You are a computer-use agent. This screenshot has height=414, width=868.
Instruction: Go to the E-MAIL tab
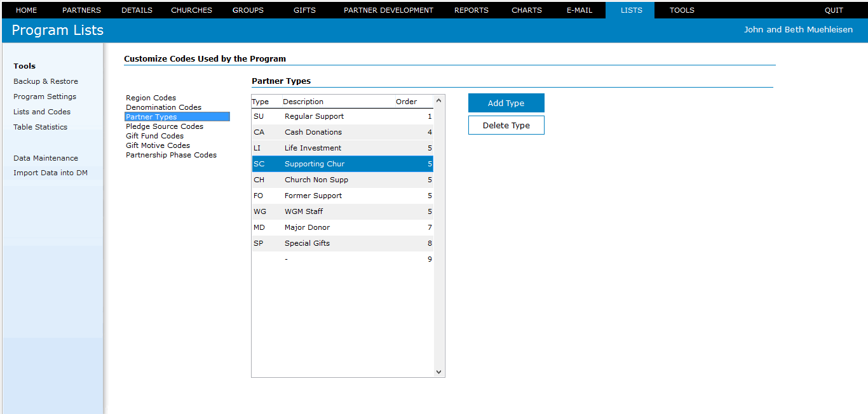coord(580,10)
